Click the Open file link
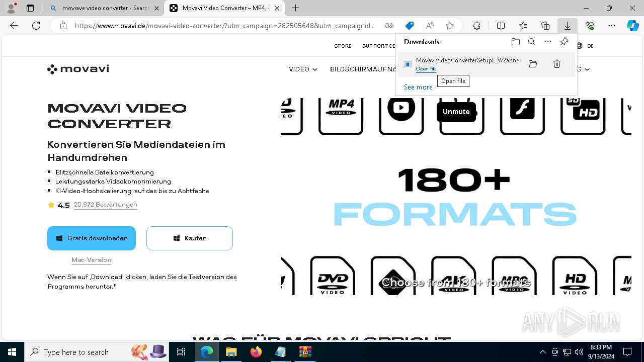 (x=426, y=69)
